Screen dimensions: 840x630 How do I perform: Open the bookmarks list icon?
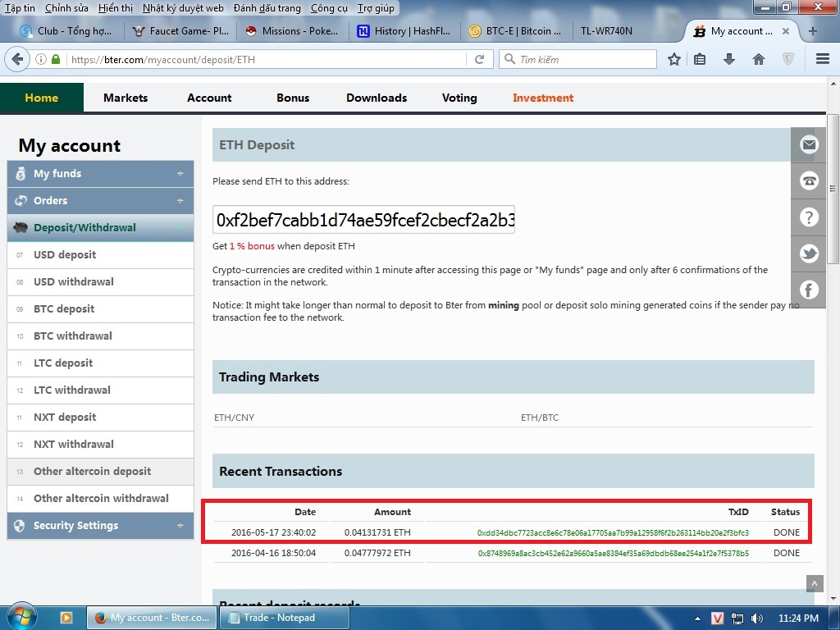click(700, 59)
